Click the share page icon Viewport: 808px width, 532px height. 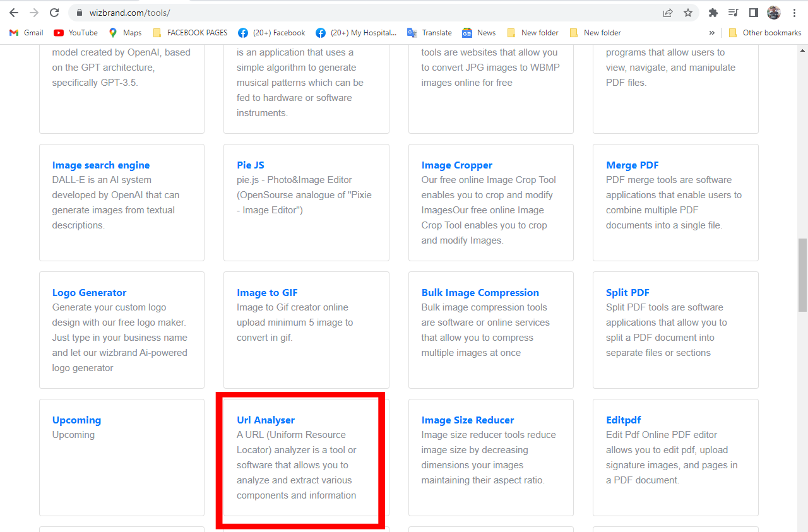click(x=668, y=13)
